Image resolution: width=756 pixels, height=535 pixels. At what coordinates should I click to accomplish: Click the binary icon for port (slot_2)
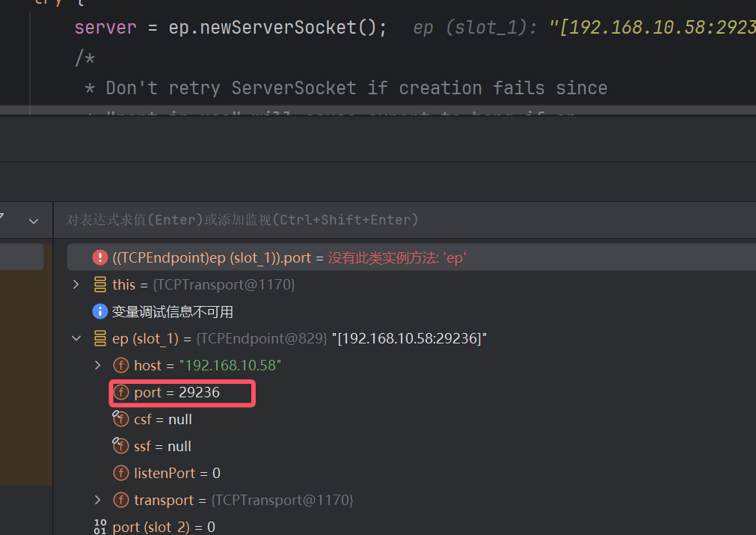point(99,527)
